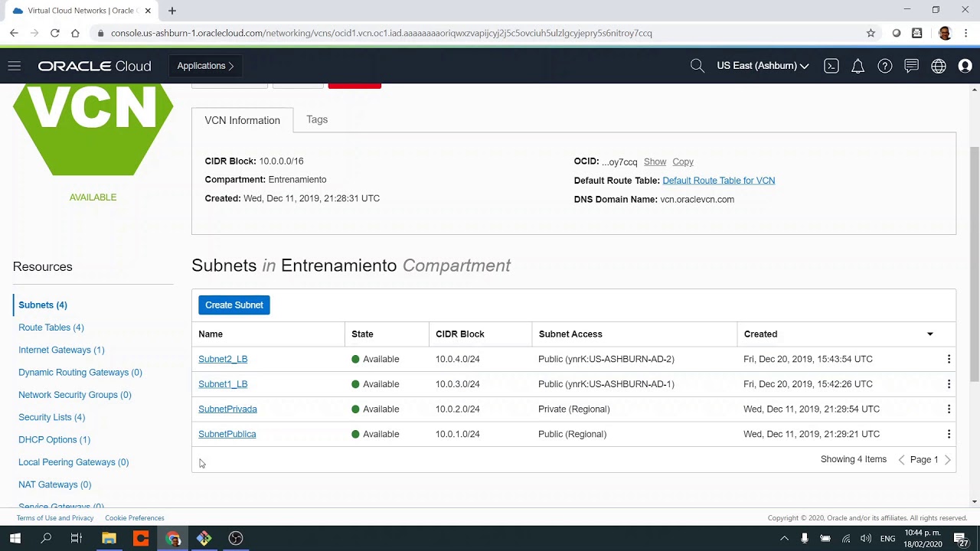Open Route Tables (4) resource list
This screenshot has width=980, height=551.
coord(51,328)
